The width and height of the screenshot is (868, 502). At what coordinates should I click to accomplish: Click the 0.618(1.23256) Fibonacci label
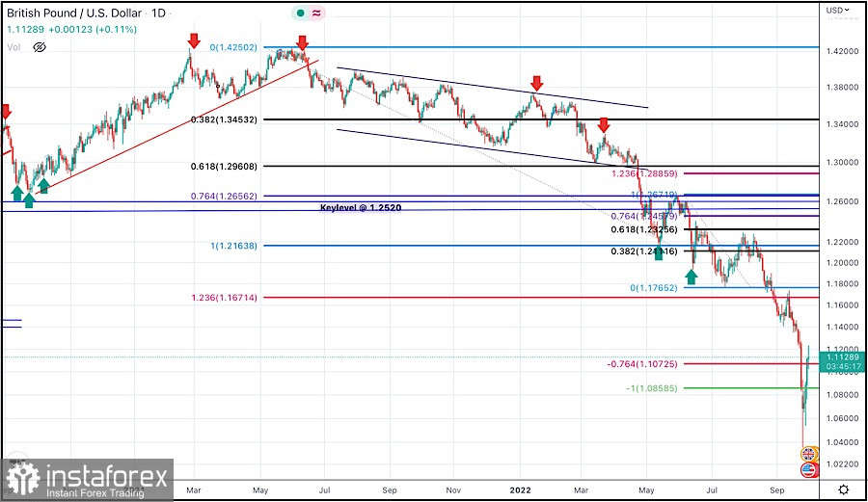click(644, 229)
